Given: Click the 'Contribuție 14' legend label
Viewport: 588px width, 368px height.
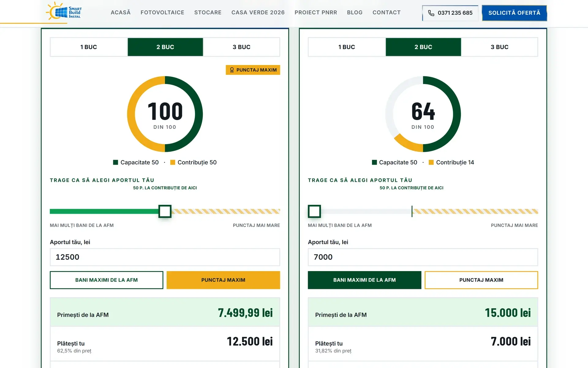Looking at the screenshot, I should (455, 162).
